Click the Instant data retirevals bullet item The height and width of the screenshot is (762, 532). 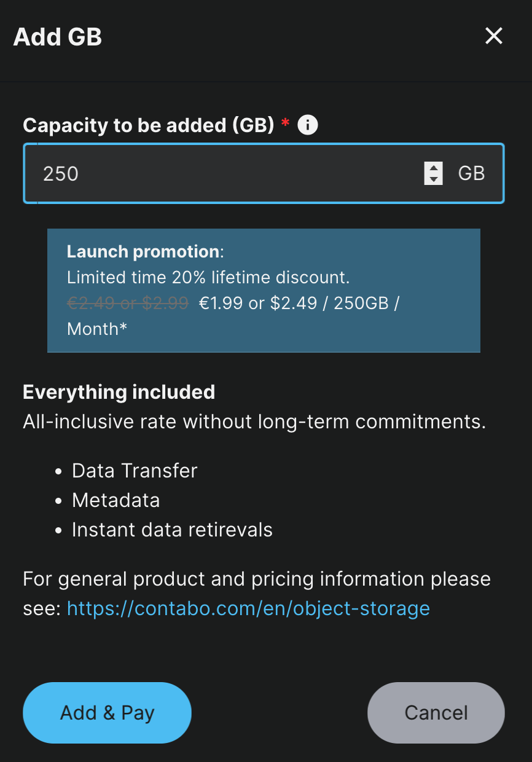click(172, 530)
